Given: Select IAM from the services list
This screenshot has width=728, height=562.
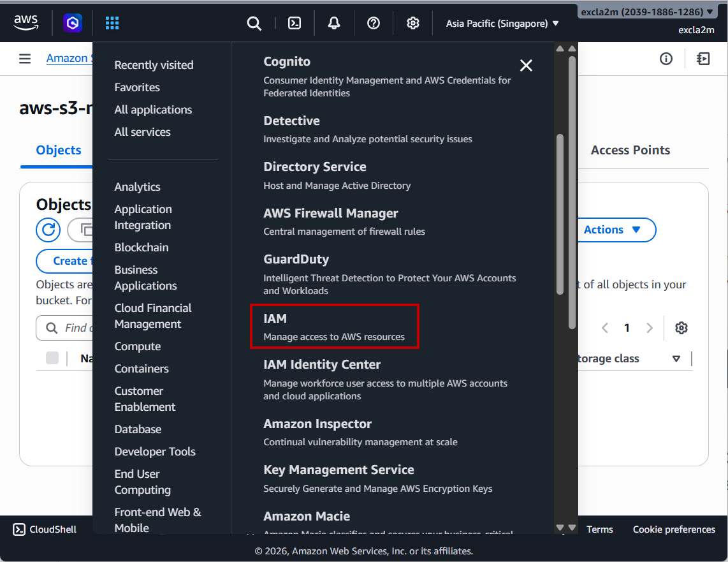Looking at the screenshot, I should [334, 327].
